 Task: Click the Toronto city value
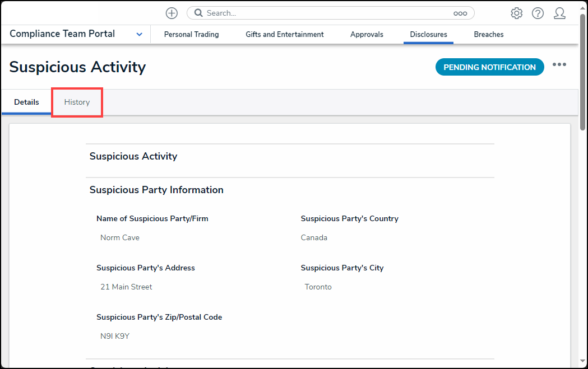coord(318,287)
